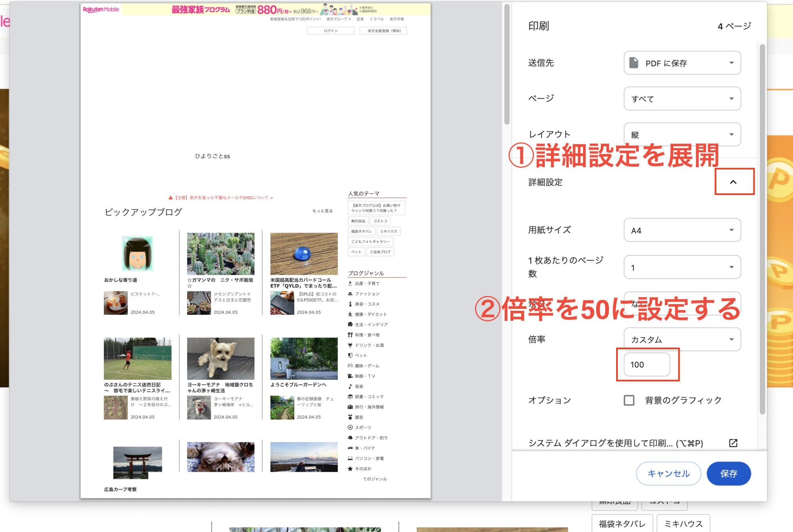Select the 園芸 gardening icon
Image resolution: width=793 pixels, height=532 pixels.
pos(350,417)
